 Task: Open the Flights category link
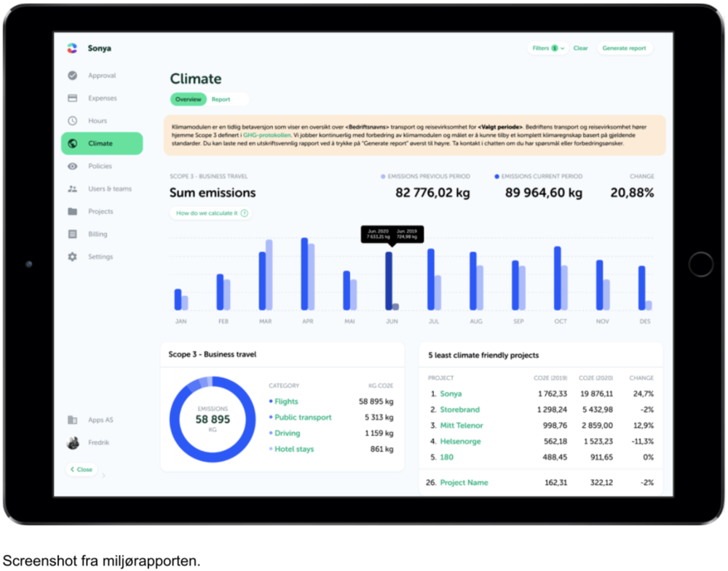click(286, 402)
